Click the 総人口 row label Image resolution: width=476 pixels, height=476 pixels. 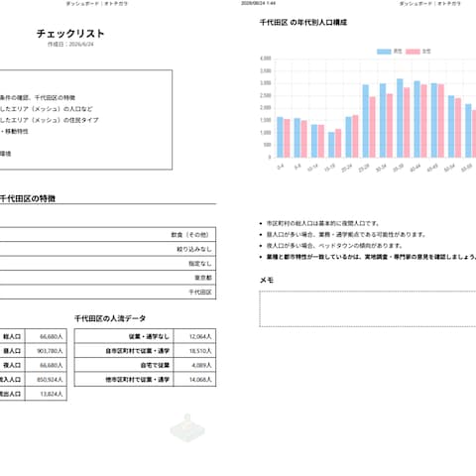[x=12, y=336]
